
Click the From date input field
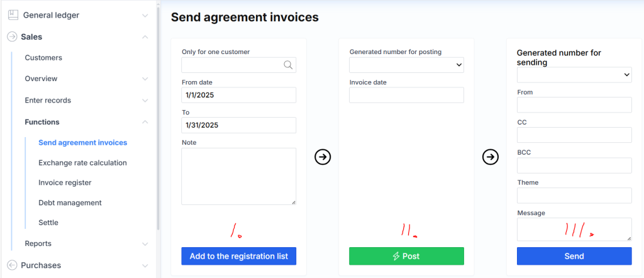click(x=238, y=95)
